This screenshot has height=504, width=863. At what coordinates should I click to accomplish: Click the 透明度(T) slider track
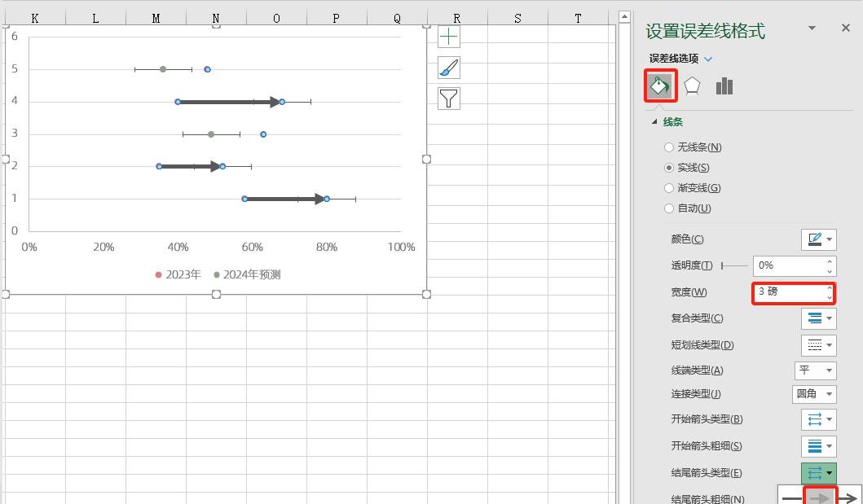pyautogui.click(x=734, y=266)
